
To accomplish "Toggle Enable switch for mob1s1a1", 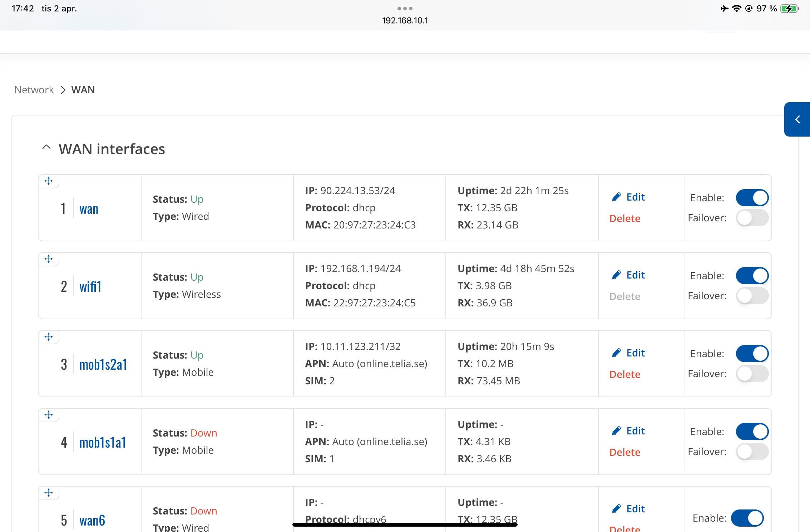I will pyautogui.click(x=752, y=432).
